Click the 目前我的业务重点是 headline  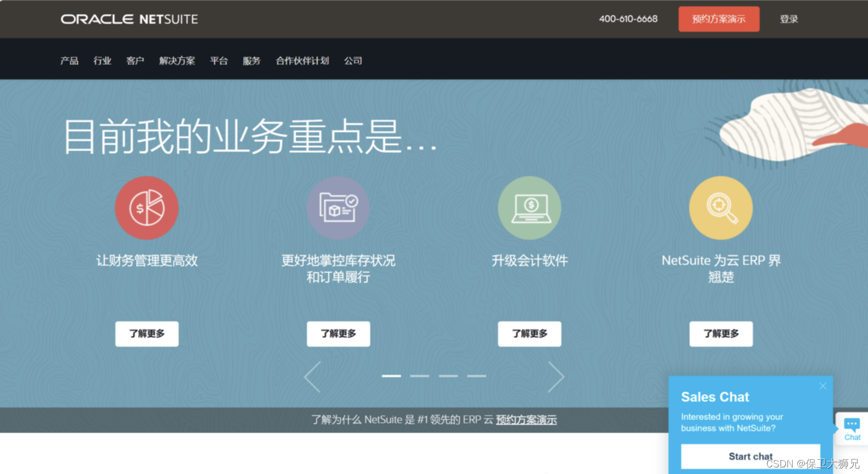[x=250, y=136]
